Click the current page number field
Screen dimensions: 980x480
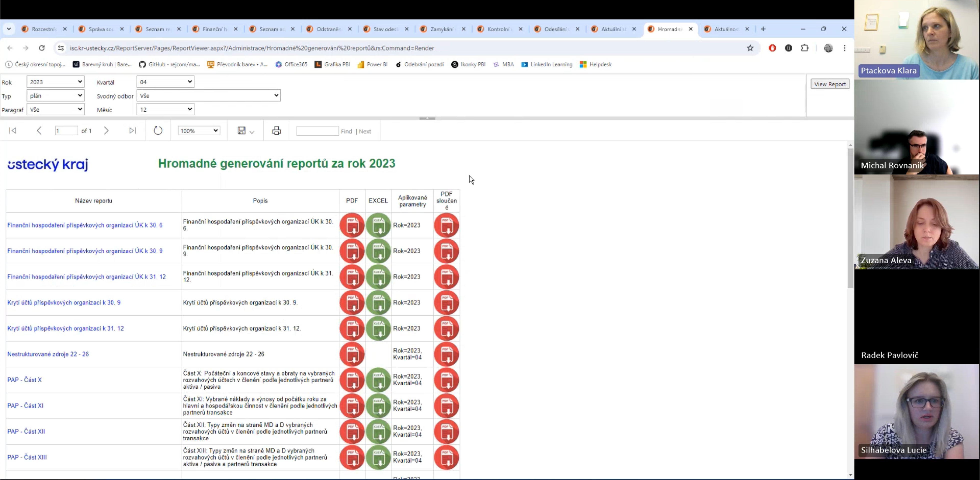(x=66, y=131)
